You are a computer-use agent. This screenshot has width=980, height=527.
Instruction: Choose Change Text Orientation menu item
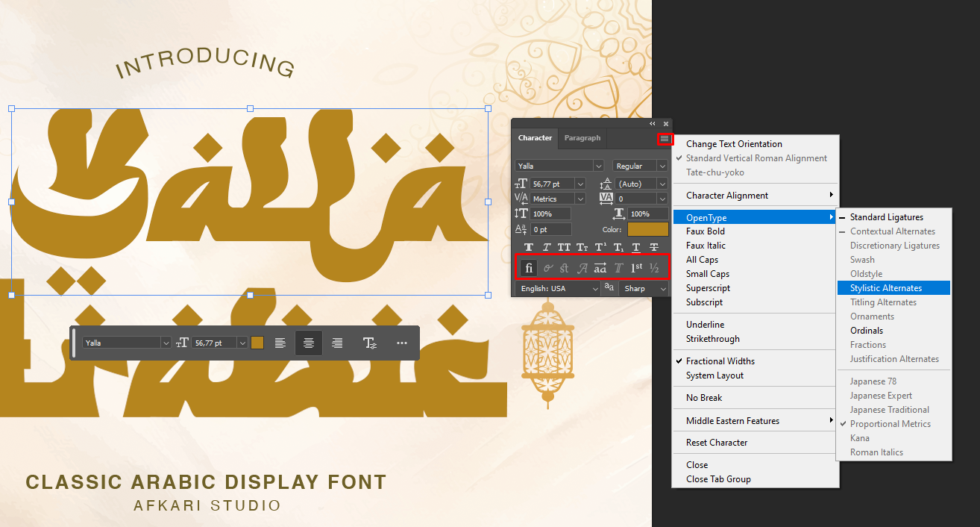[x=756, y=144]
